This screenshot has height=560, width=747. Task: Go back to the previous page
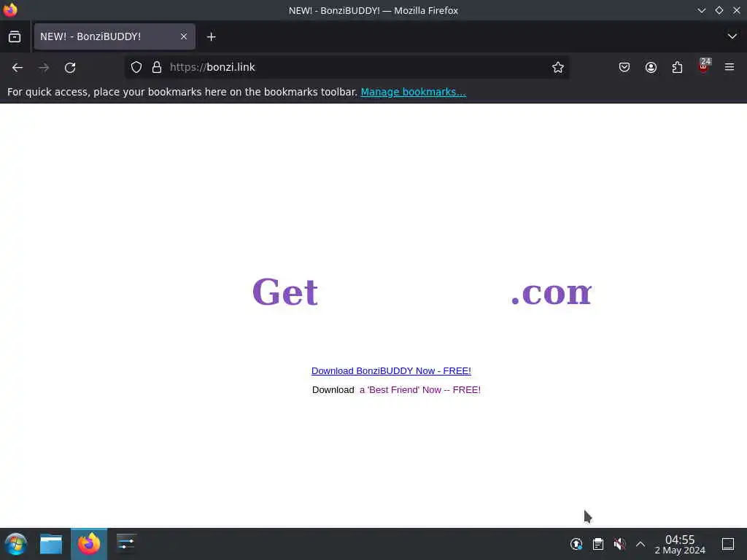point(18,68)
